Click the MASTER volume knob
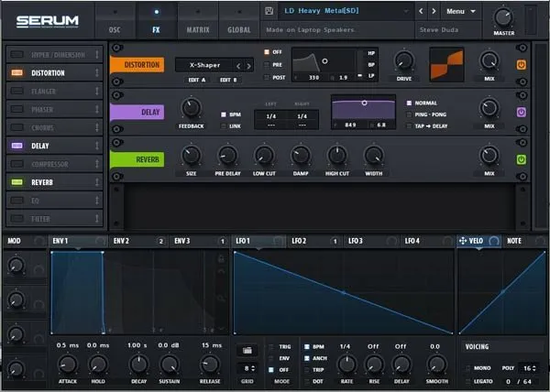Viewport: 550px width, 392px height. [x=503, y=17]
